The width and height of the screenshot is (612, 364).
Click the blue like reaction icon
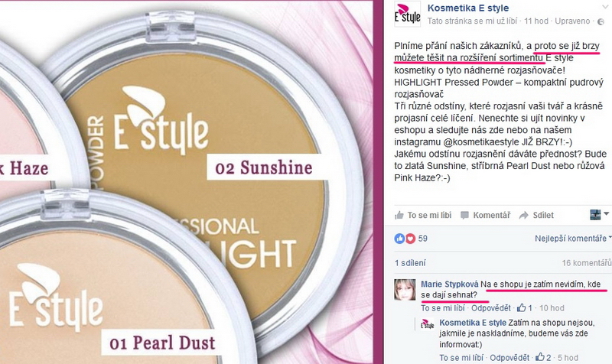(399, 239)
